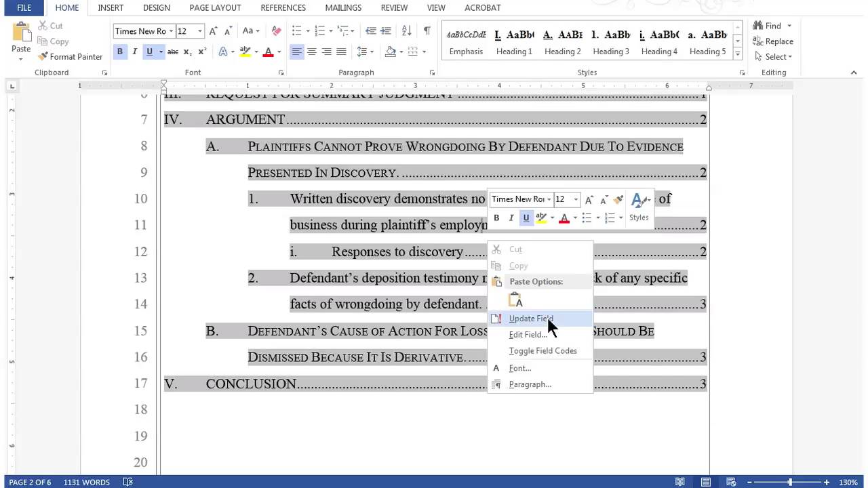This screenshot has width=868, height=488.
Task: Click the 1131 WORDS count in status bar
Action: (x=87, y=483)
